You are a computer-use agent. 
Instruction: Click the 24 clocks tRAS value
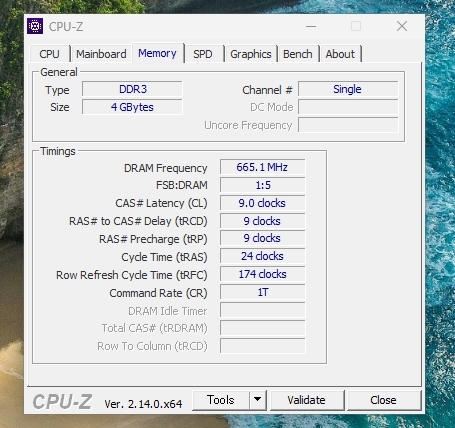coord(263,256)
